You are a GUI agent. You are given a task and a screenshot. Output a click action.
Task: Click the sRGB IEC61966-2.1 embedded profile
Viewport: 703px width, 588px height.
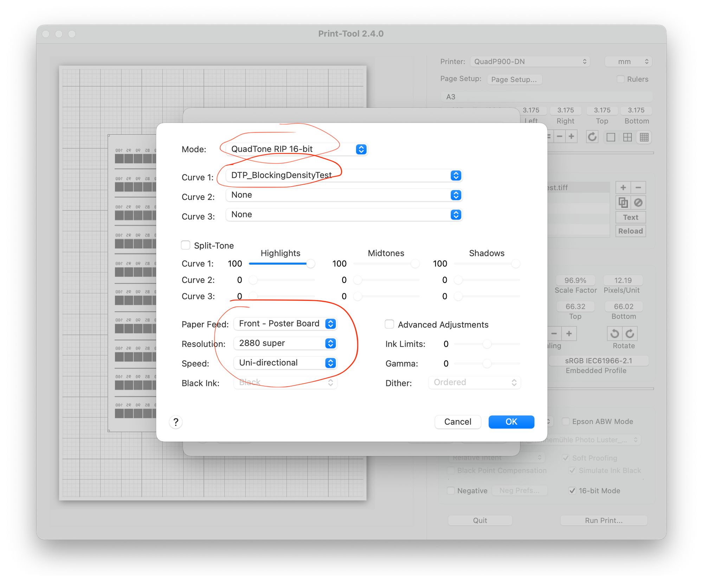[599, 361]
